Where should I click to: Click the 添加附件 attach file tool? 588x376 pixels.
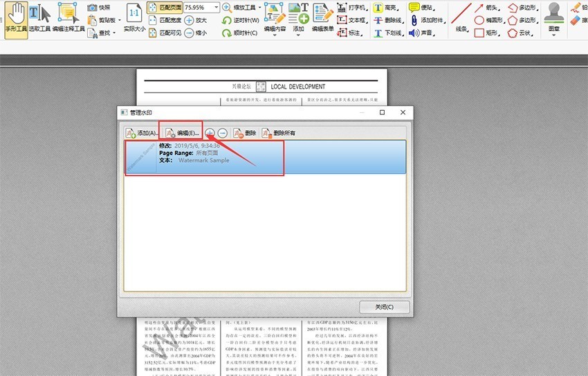coord(427,20)
